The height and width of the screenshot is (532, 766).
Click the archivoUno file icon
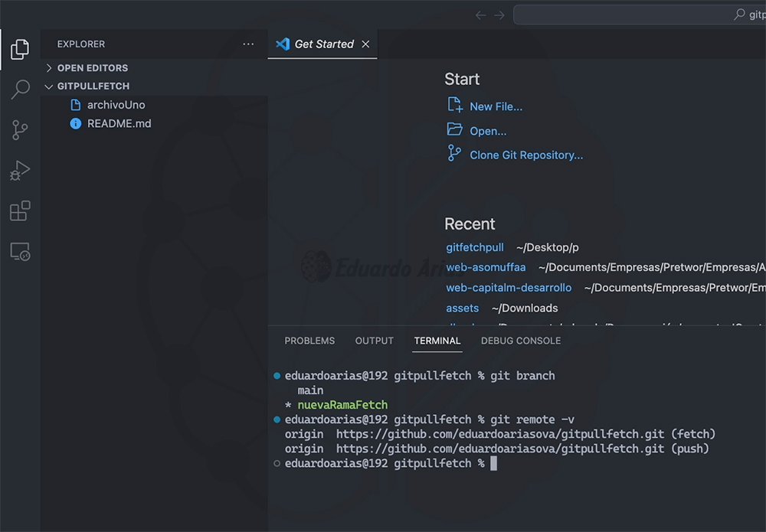pos(76,104)
